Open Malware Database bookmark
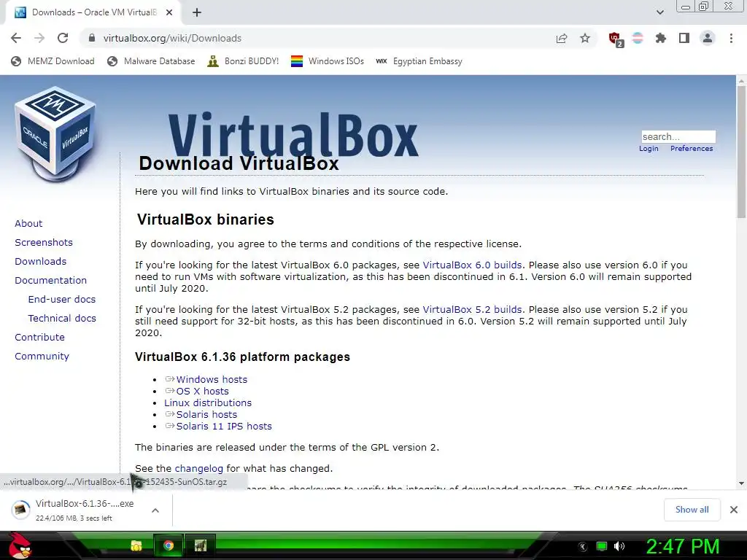 pos(151,61)
